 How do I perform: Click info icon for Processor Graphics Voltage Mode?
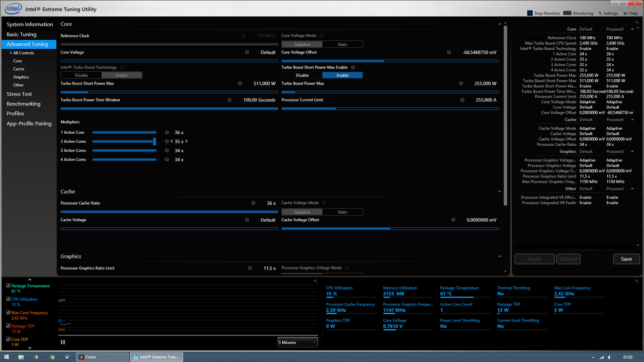pos(347,268)
